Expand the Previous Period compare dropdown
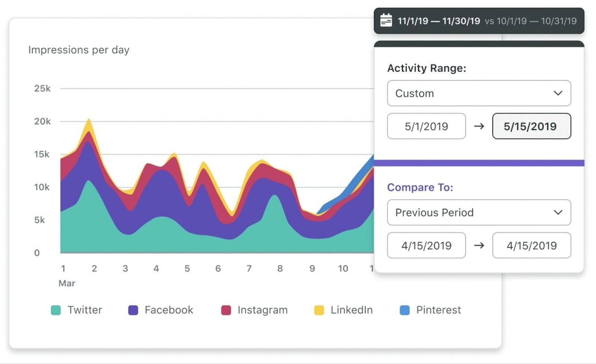 [x=478, y=213]
